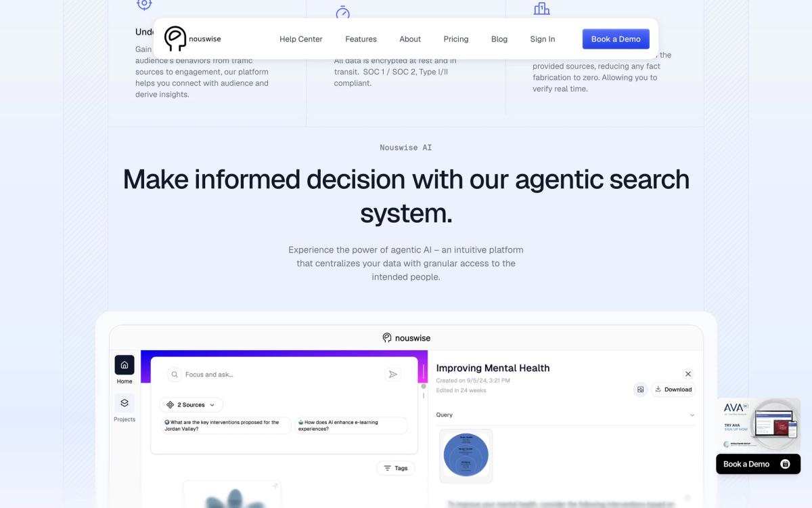Click the stopwatch icon above security feature
The image size is (812, 508).
coord(343,12)
